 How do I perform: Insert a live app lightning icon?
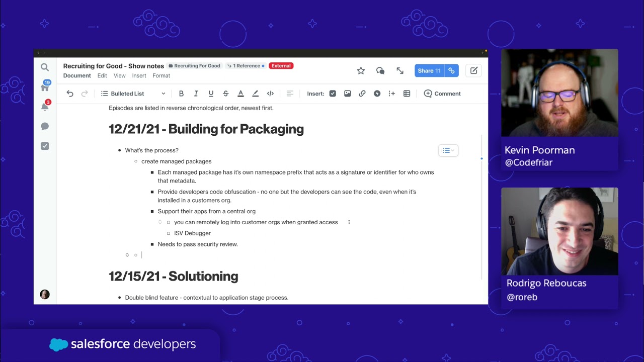tap(377, 94)
